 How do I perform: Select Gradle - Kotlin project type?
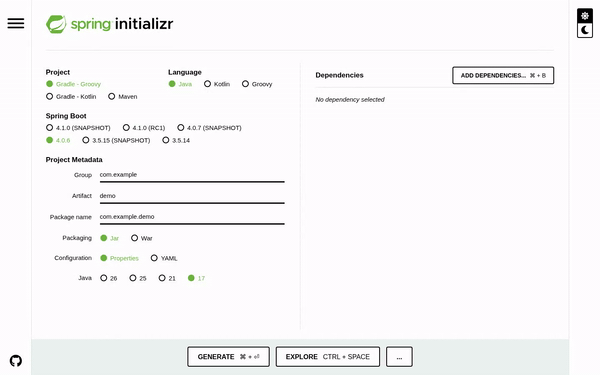[x=71, y=97]
